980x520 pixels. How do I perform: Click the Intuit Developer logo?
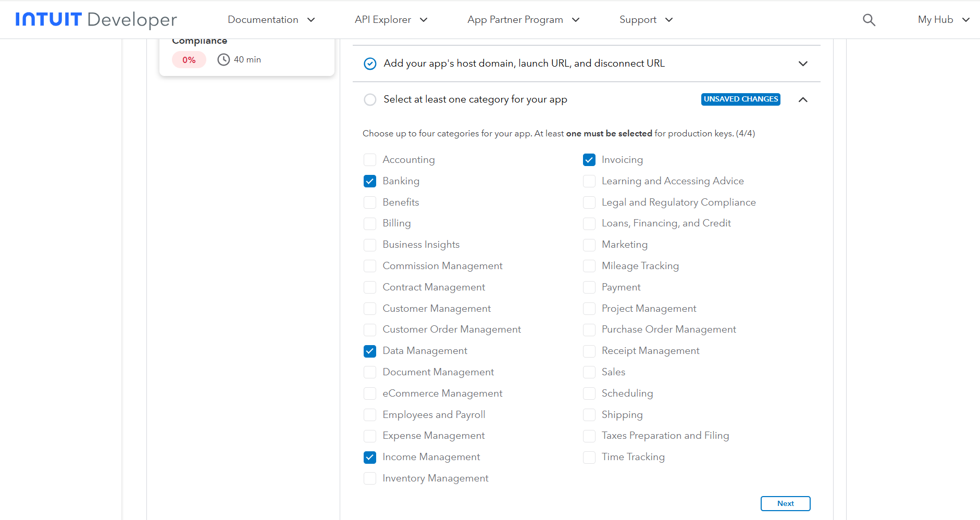(96, 20)
